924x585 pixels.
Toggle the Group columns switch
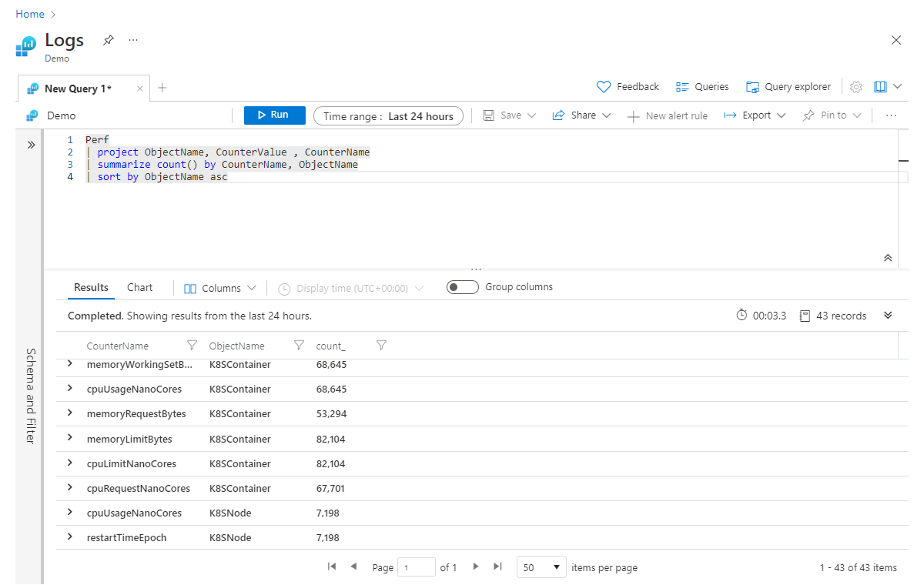462,287
